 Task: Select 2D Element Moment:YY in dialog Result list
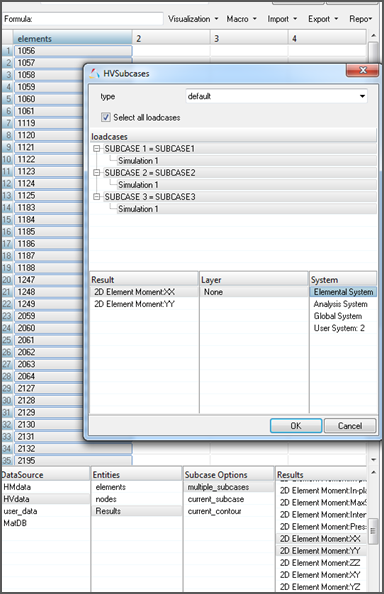click(x=144, y=304)
